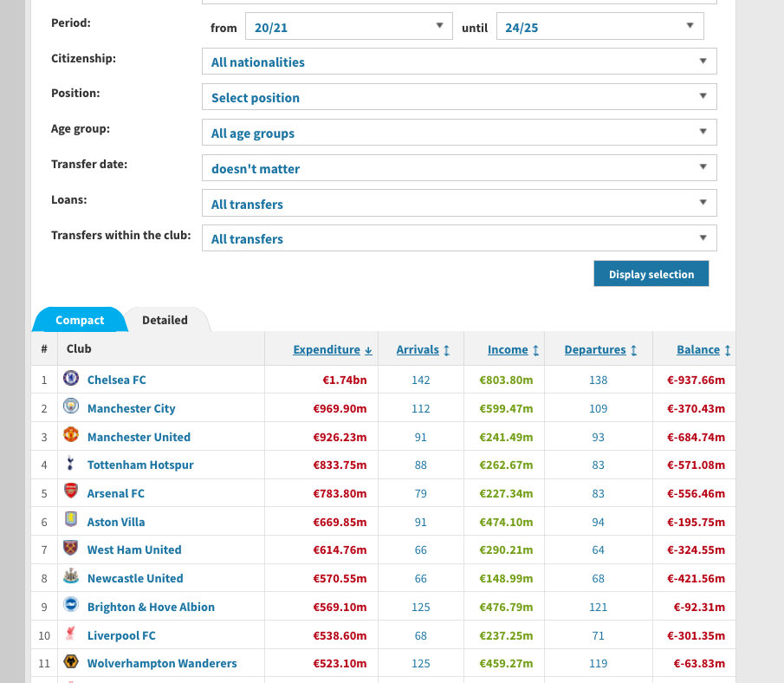Open the Transfer date dropdown

tap(459, 167)
